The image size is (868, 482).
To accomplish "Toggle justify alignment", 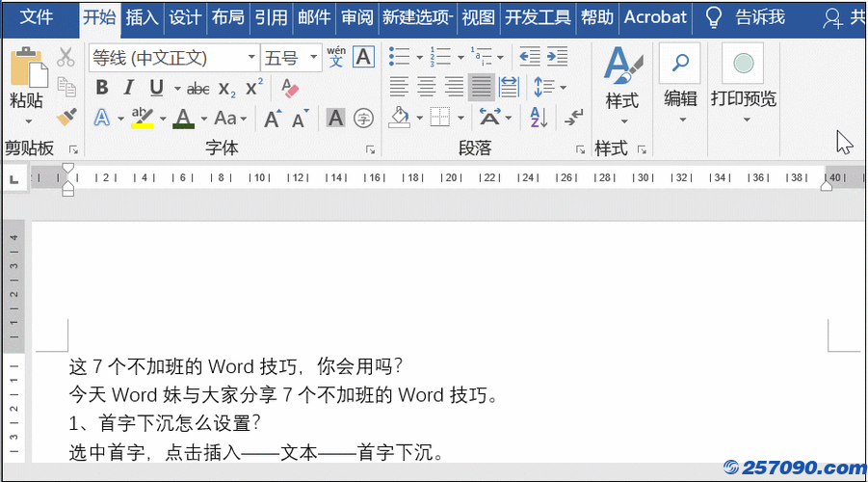I will pyautogui.click(x=481, y=87).
